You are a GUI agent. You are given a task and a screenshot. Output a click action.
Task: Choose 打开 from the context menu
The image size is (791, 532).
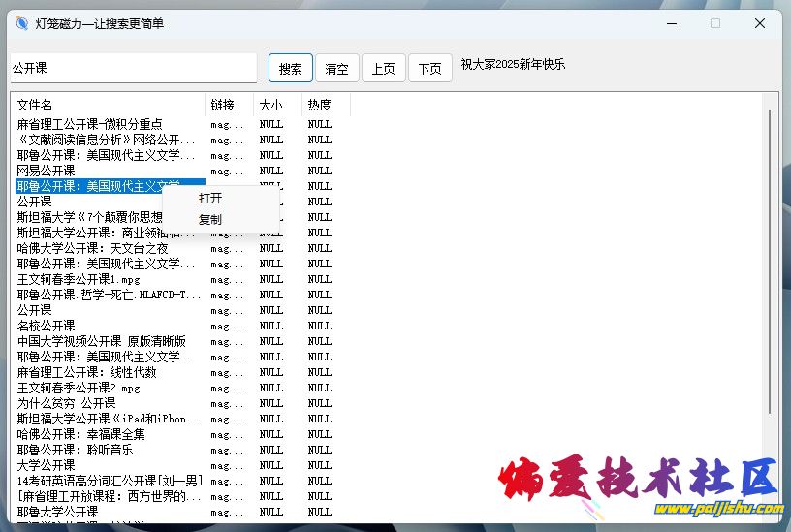[210, 198]
